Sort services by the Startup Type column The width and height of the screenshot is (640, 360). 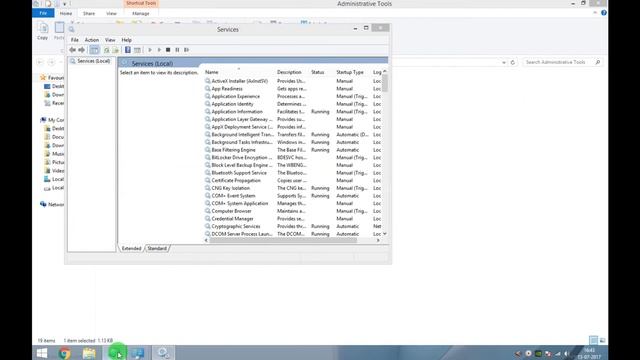coord(353,72)
